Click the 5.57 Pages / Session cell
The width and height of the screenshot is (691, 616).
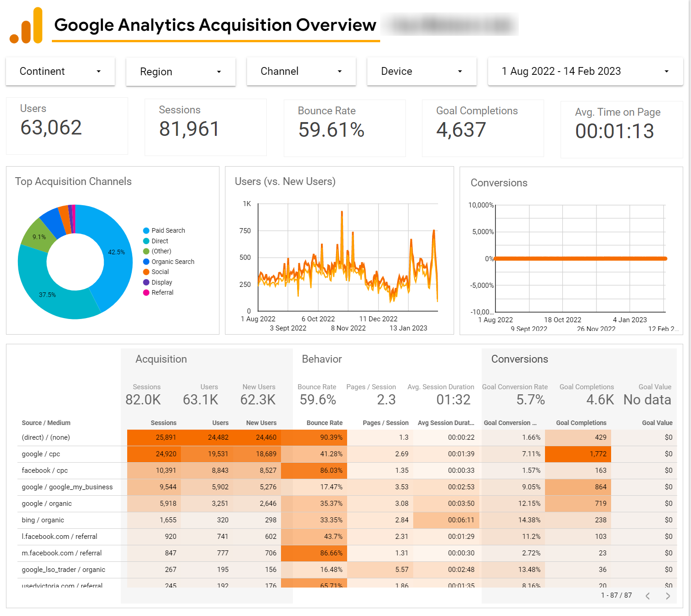[x=380, y=570]
